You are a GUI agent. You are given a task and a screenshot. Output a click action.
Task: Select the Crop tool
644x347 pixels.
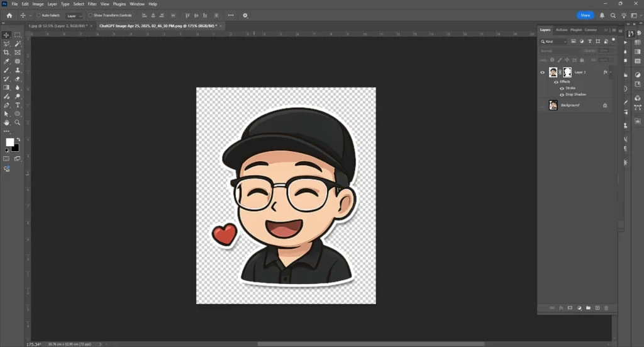(x=6, y=53)
